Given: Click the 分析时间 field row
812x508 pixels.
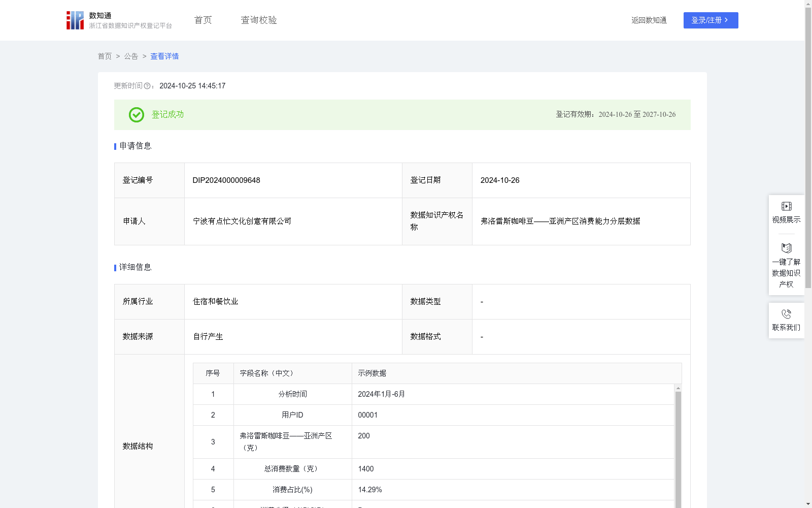Looking at the screenshot, I should pos(433,394).
